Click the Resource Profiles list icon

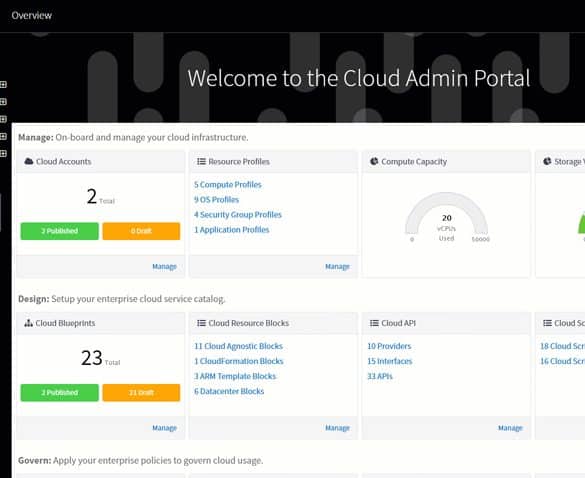(201, 161)
